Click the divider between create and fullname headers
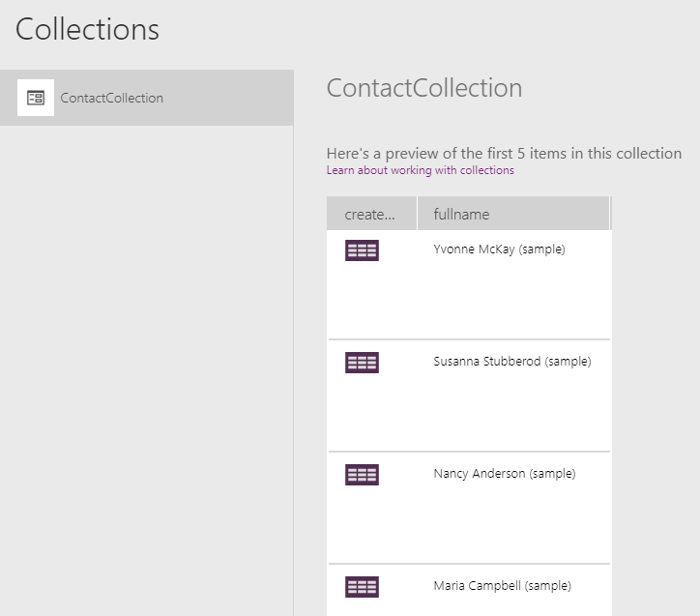The height and width of the screenshot is (616, 700). pyautogui.click(x=417, y=214)
